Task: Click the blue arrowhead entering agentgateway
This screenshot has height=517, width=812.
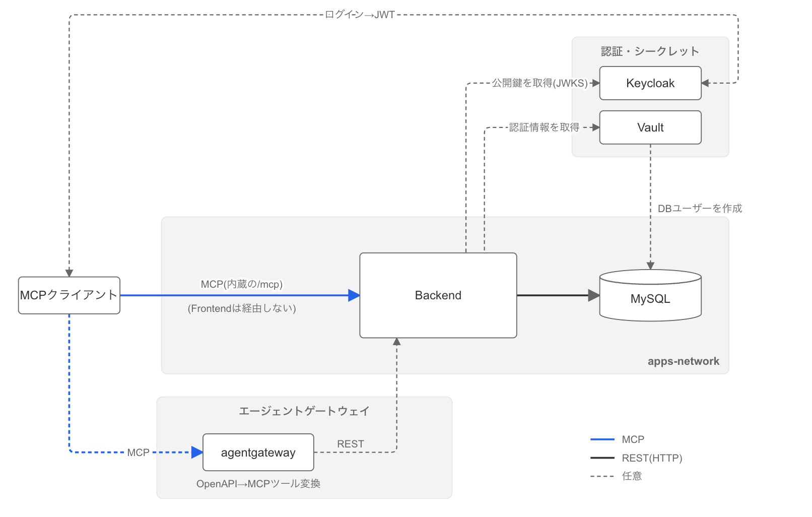Action: coord(197,453)
